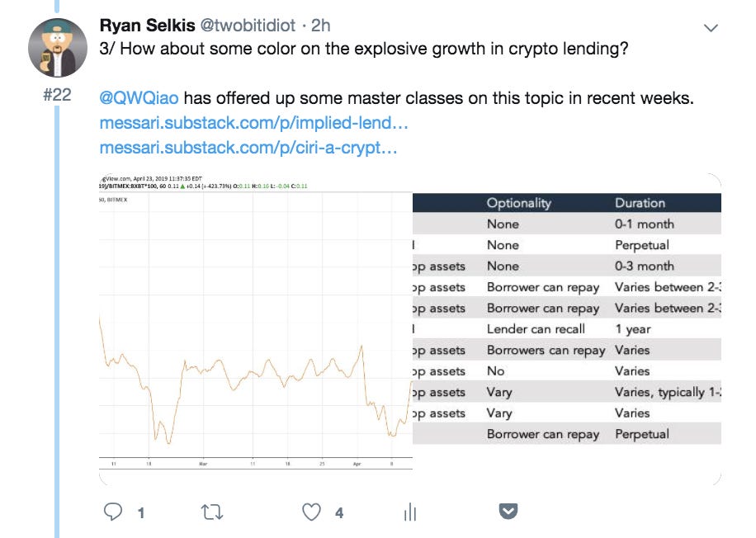Visit the @QWQiao mentioned profile

tap(139, 98)
